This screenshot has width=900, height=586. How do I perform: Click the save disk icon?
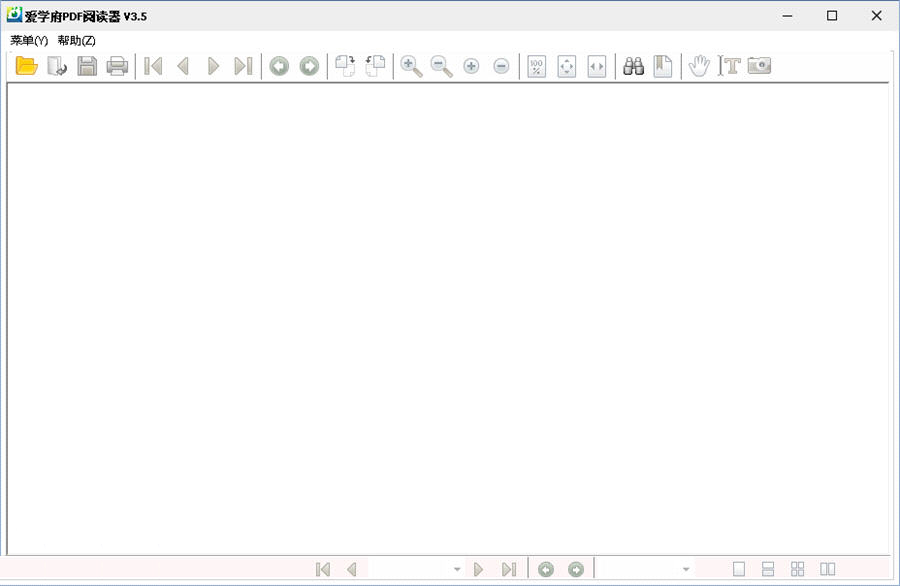(x=87, y=67)
